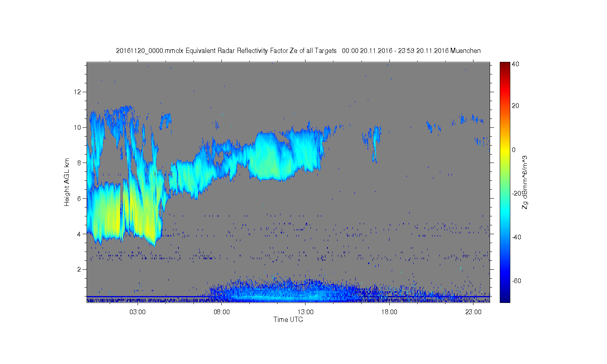Click the height tick label '4'
This screenshot has width=607, height=364.
click(80, 234)
